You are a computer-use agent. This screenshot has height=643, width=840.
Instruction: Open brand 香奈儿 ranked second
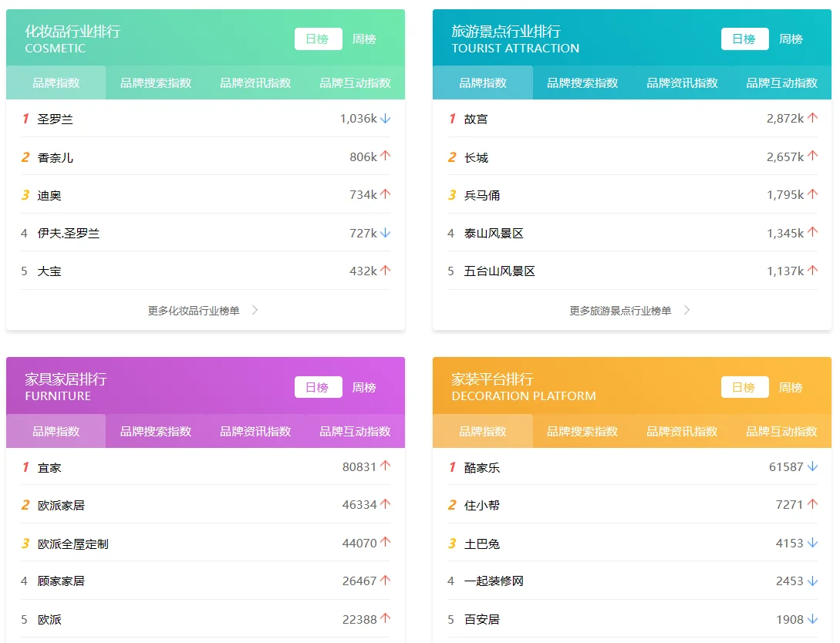tap(56, 157)
